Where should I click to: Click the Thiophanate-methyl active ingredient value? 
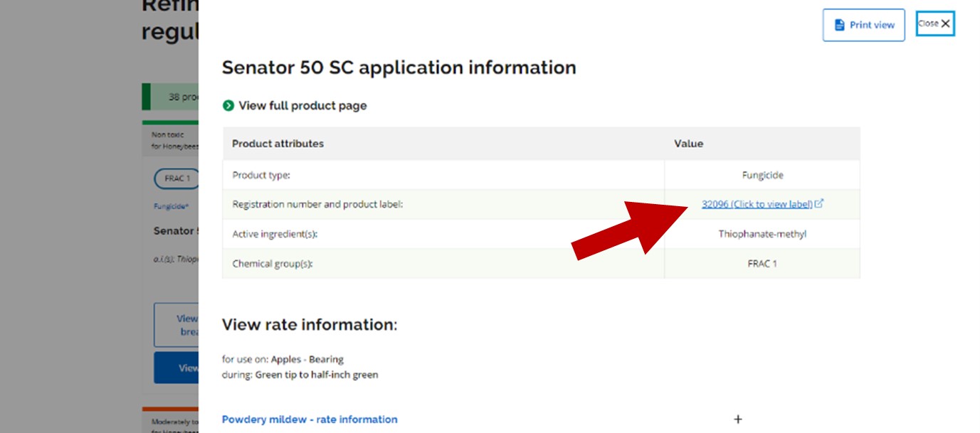point(762,234)
